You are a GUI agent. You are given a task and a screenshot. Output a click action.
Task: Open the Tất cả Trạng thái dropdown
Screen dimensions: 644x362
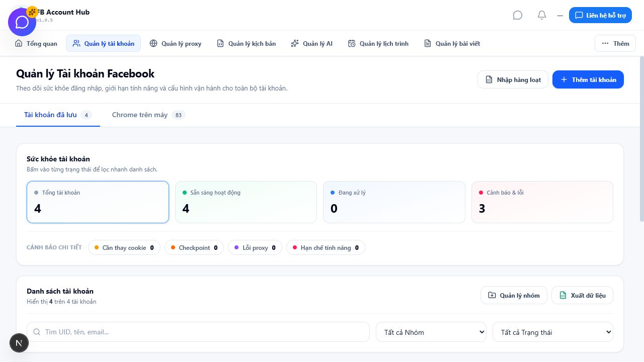(x=553, y=332)
